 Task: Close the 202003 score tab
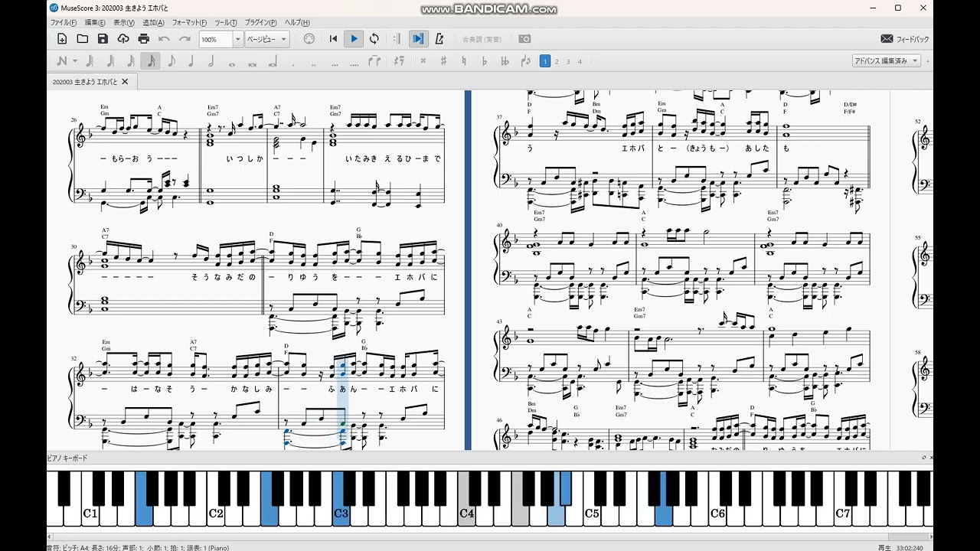(x=125, y=81)
